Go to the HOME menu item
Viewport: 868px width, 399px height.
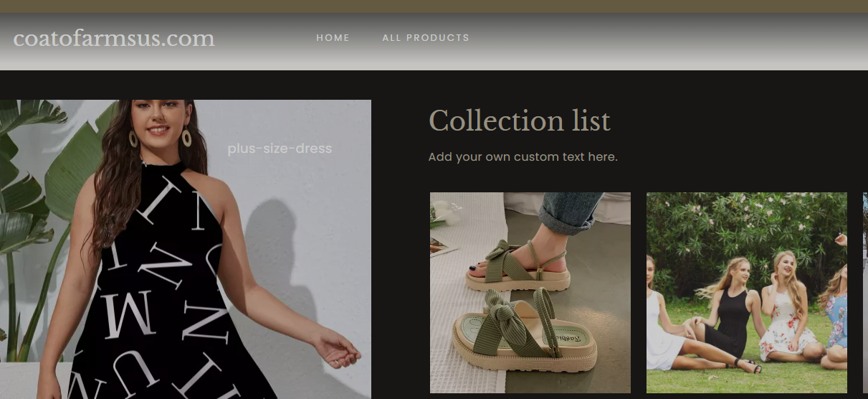(x=333, y=38)
